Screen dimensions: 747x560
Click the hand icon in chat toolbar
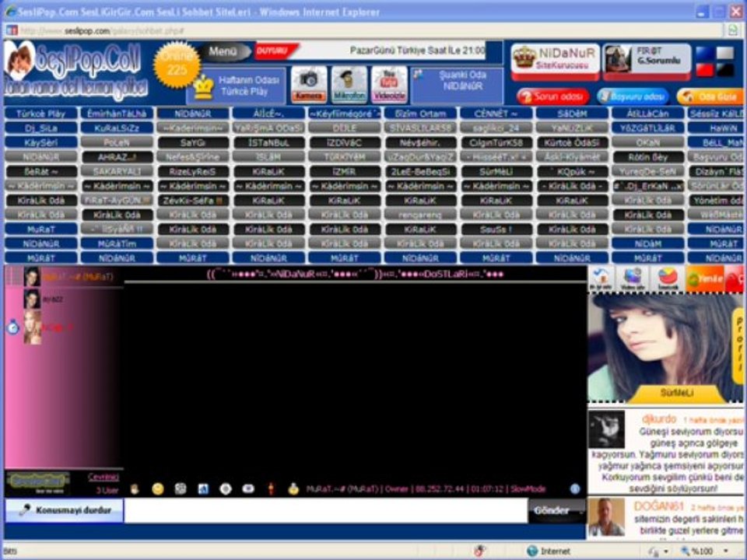coord(135,488)
